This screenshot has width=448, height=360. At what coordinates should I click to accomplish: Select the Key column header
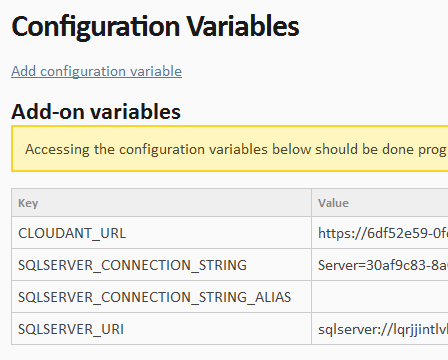coord(161,203)
